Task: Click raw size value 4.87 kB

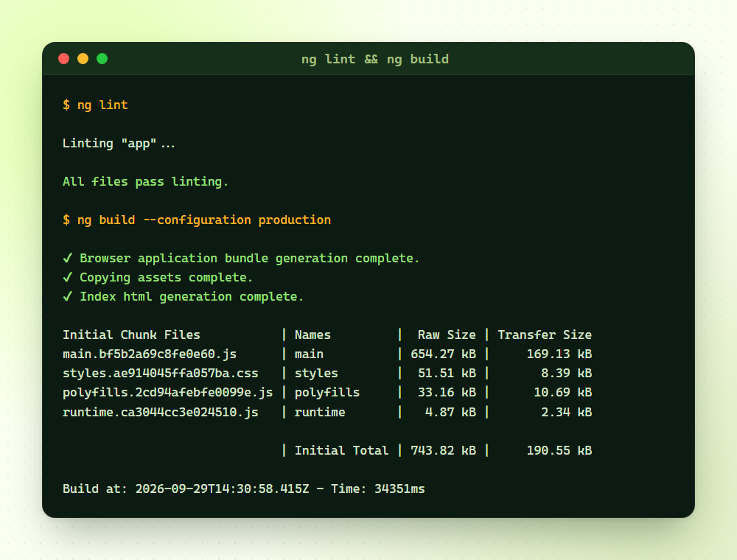Action: [x=450, y=413]
